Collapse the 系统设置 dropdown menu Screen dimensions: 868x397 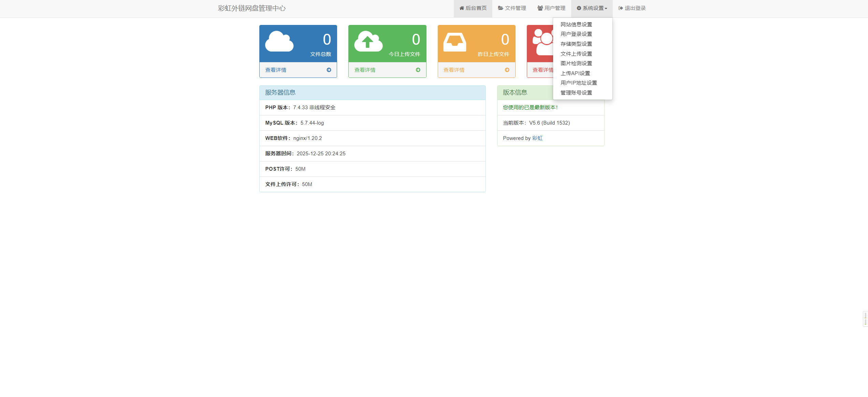tap(592, 8)
